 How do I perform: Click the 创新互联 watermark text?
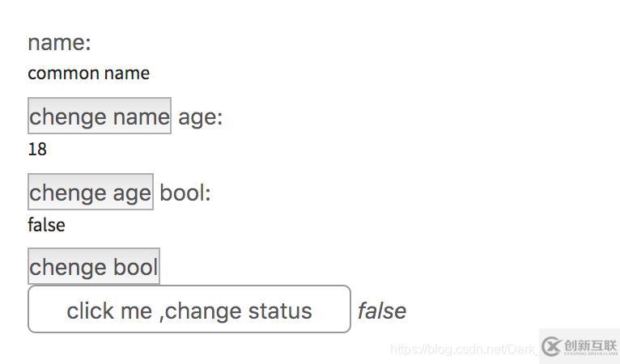pos(590,346)
